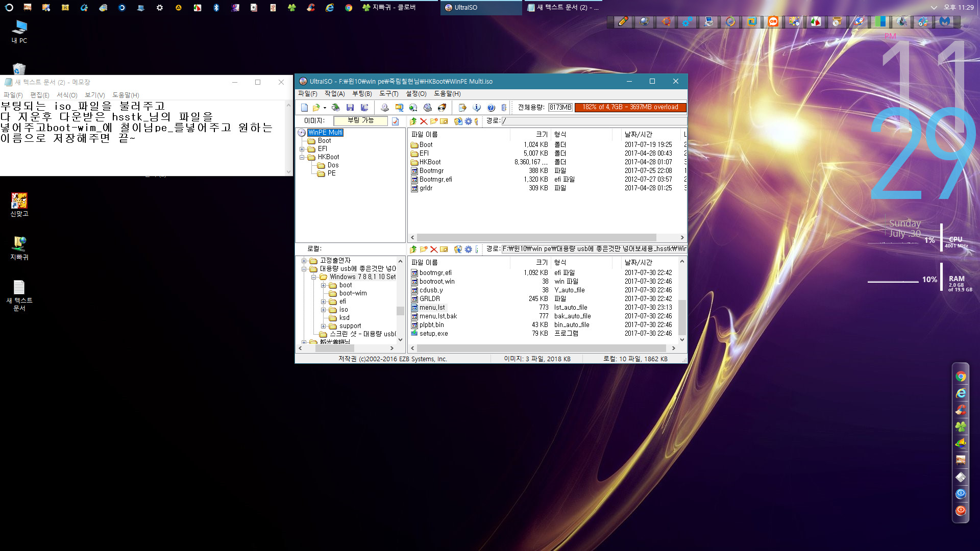Open the 도구(T) menu in UltraISO

[388, 94]
